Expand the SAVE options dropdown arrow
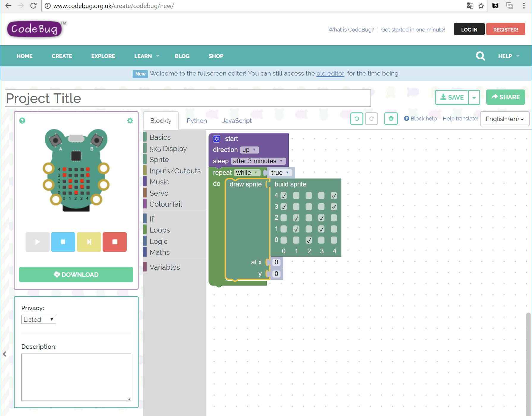This screenshot has height=416, width=532. pos(474,98)
